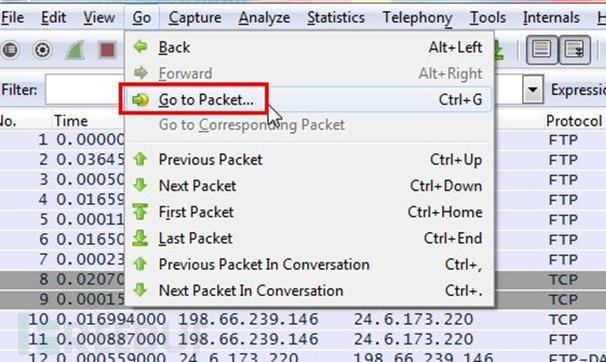Image resolution: width=606 pixels, height=362 pixels.
Task: Open the Capture menu
Action: click(x=195, y=17)
